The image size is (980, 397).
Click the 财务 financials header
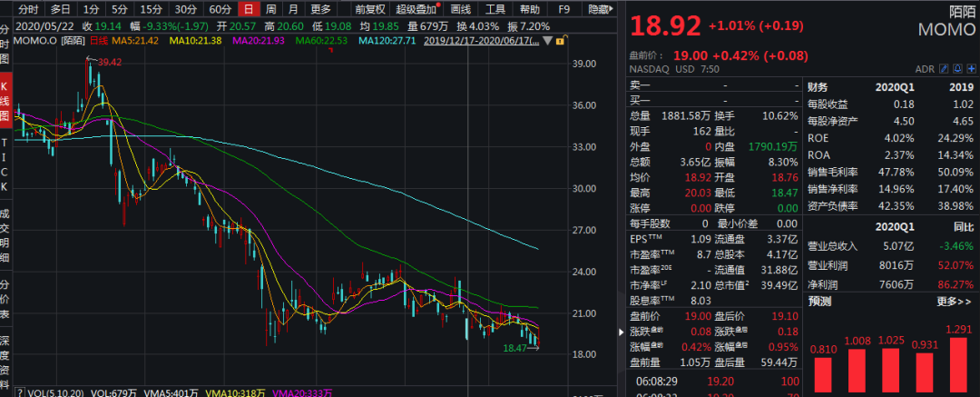(x=818, y=87)
